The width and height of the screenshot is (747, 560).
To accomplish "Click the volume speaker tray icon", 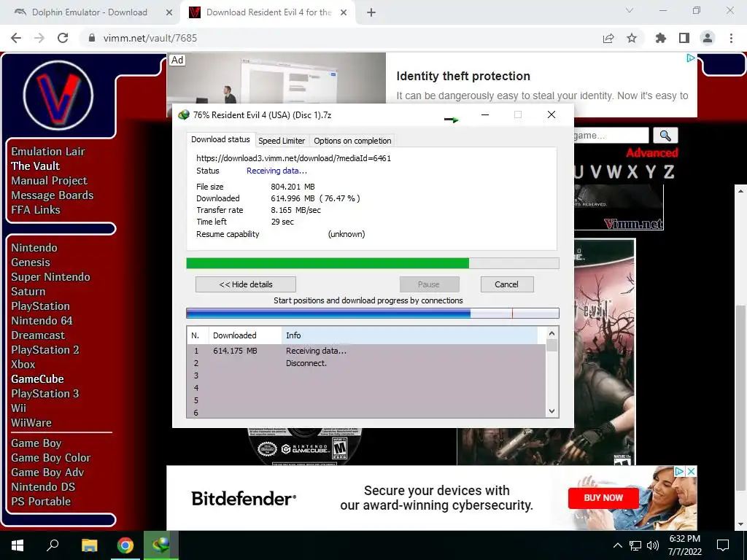I will pos(653,545).
